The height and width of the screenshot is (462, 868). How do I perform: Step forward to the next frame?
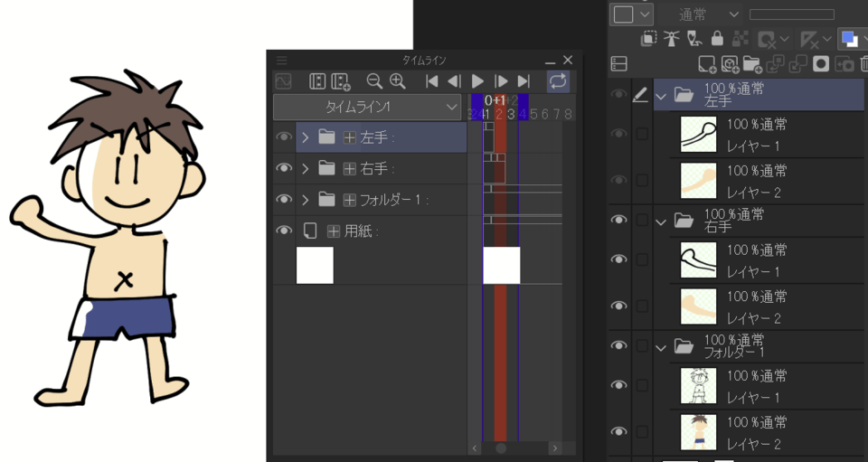501,81
